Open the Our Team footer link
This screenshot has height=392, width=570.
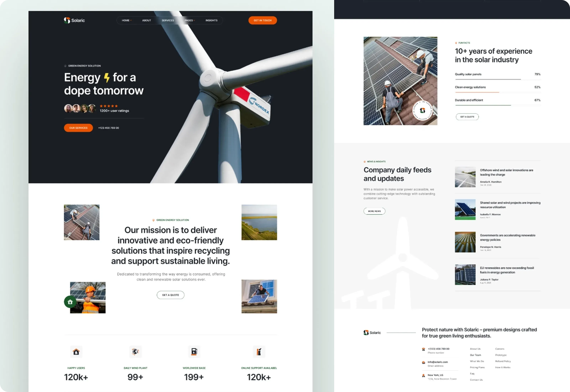click(475, 355)
